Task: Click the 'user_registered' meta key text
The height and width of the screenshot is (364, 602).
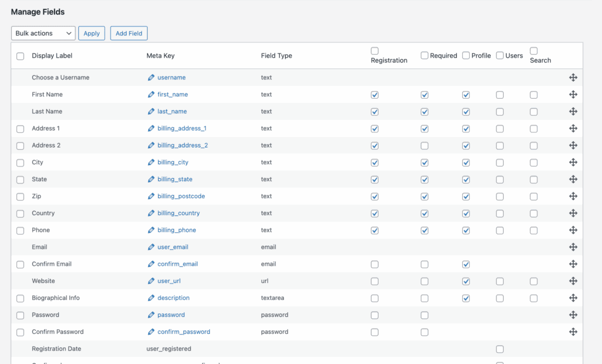Action: [169, 349]
